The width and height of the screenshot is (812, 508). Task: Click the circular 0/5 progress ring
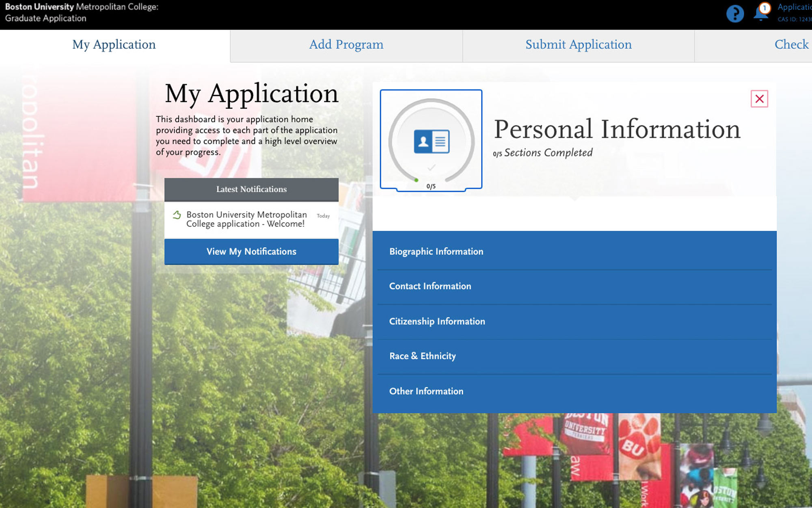pyautogui.click(x=431, y=141)
